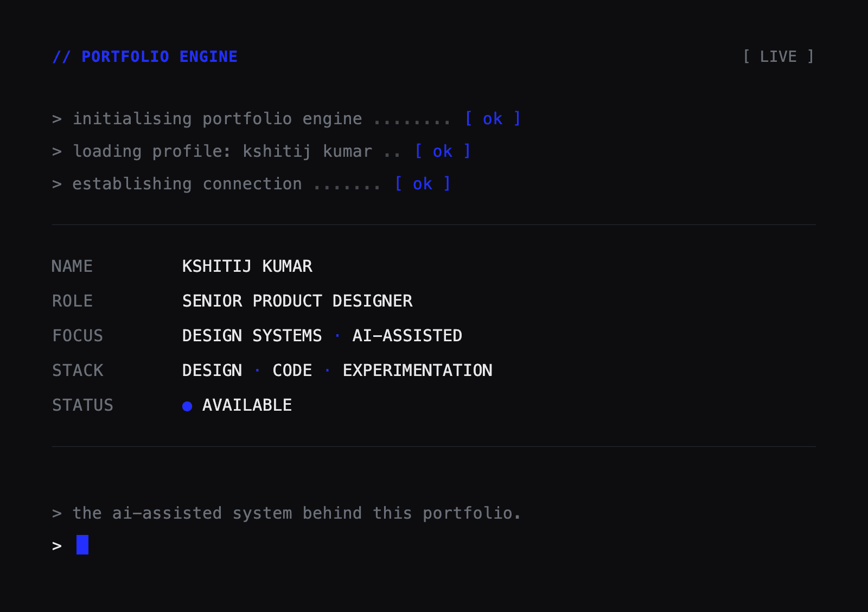This screenshot has width=868, height=612.
Task: Click the STATUS field label
Action: (82, 405)
